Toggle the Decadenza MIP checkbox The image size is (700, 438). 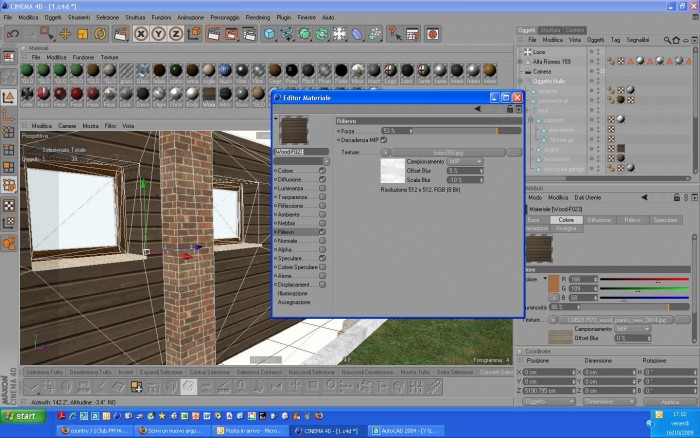tap(383, 140)
